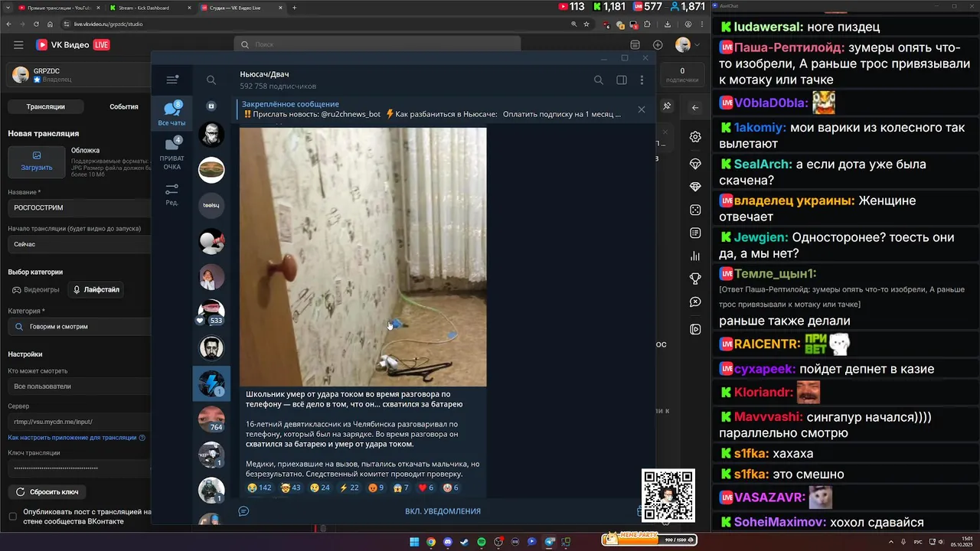Click the browser address bar
Screen dimensions: 980x551
point(314,24)
